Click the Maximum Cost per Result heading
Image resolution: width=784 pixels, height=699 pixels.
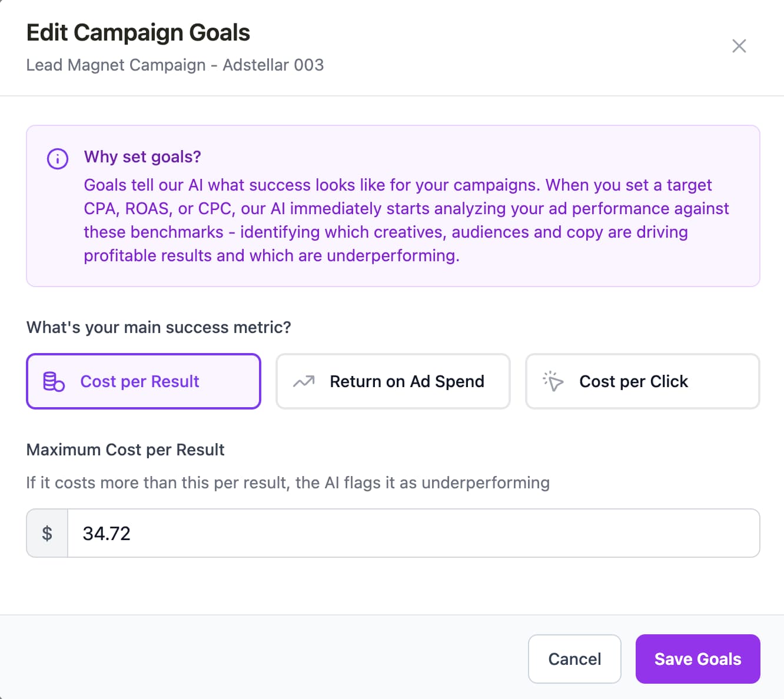[x=125, y=450]
